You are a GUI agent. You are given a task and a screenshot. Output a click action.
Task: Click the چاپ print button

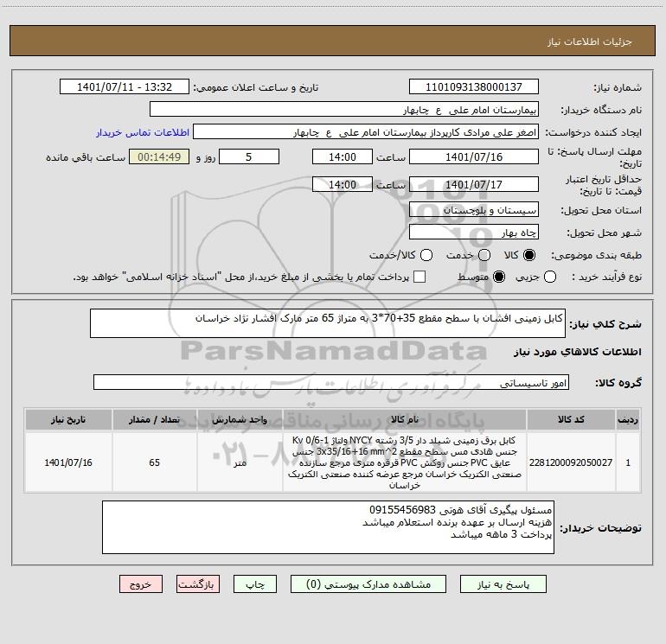(x=255, y=584)
